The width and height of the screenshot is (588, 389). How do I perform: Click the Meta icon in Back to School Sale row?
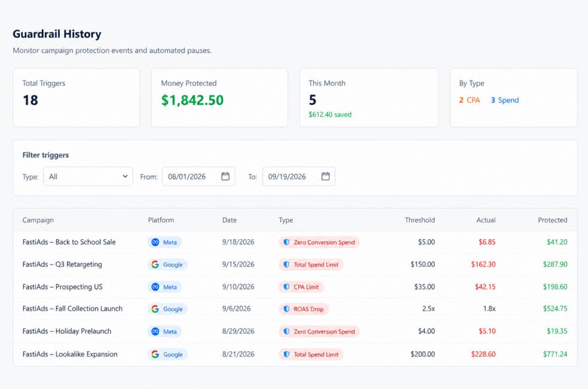[x=155, y=243]
